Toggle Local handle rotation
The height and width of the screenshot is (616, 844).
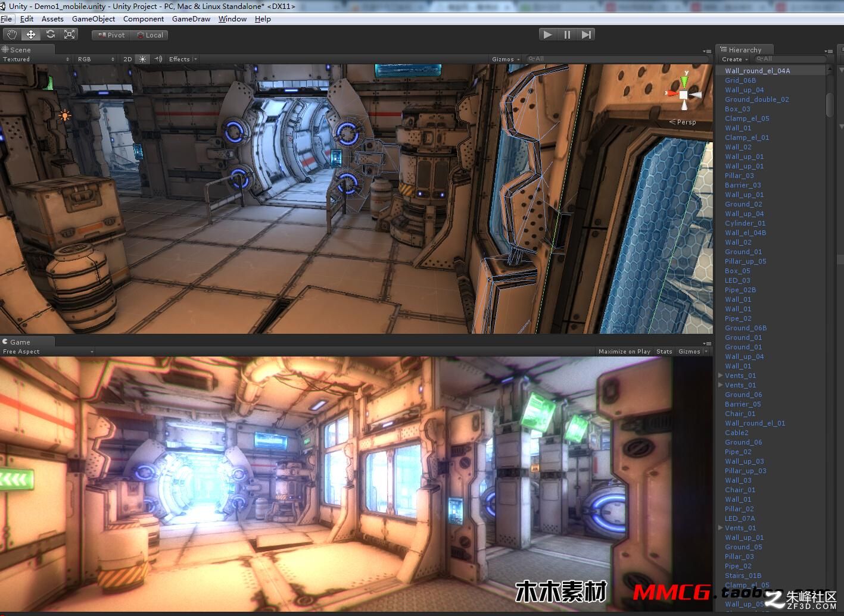tap(150, 35)
